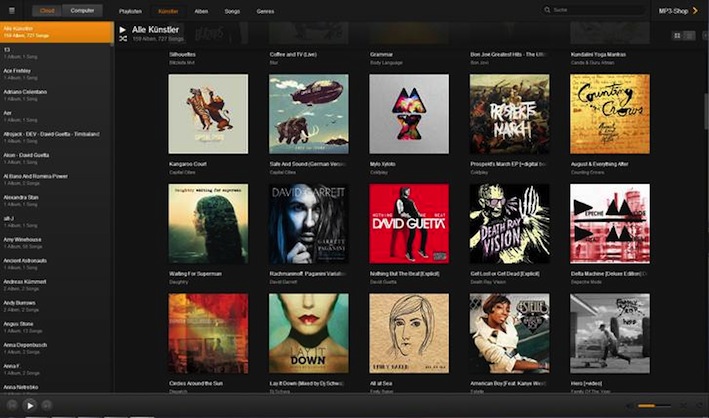Select Alle Künstler in the sidebar
This screenshot has height=418, width=709.
pyautogui.click(x=57, y=32)
